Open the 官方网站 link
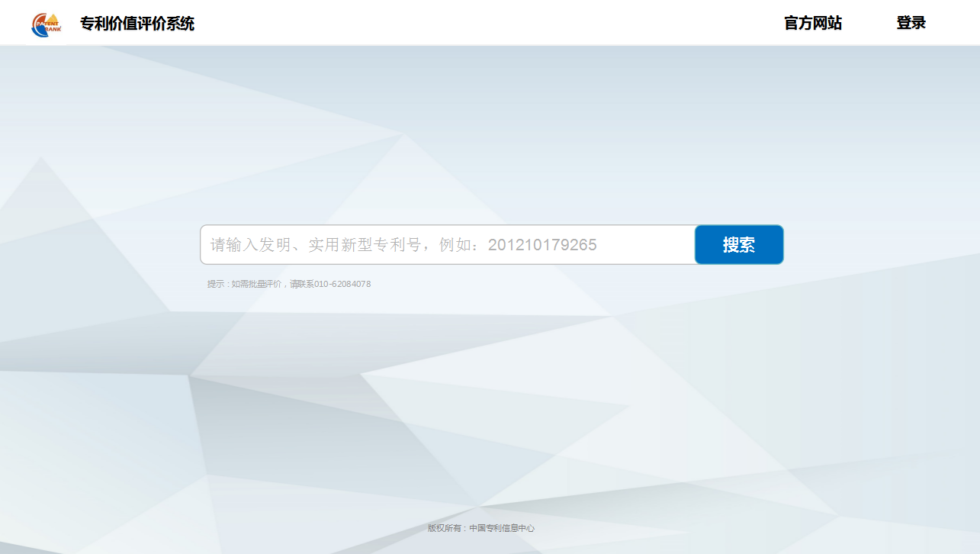 click(x=813, y=23)
